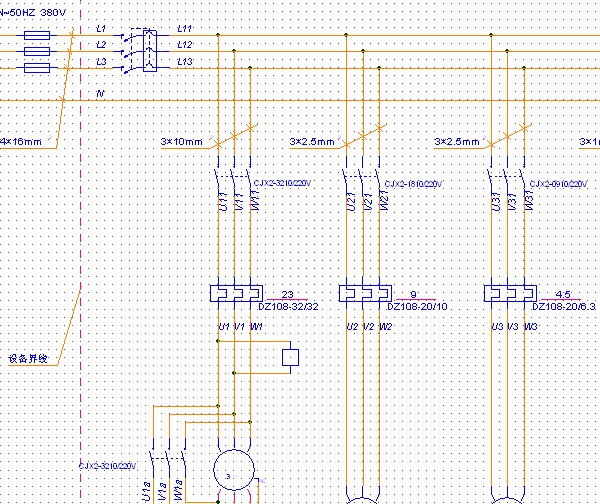Click the 4×16mm cable label
Image resolution: width=600 pixels, height=504 pixels.
coord(21,142)
